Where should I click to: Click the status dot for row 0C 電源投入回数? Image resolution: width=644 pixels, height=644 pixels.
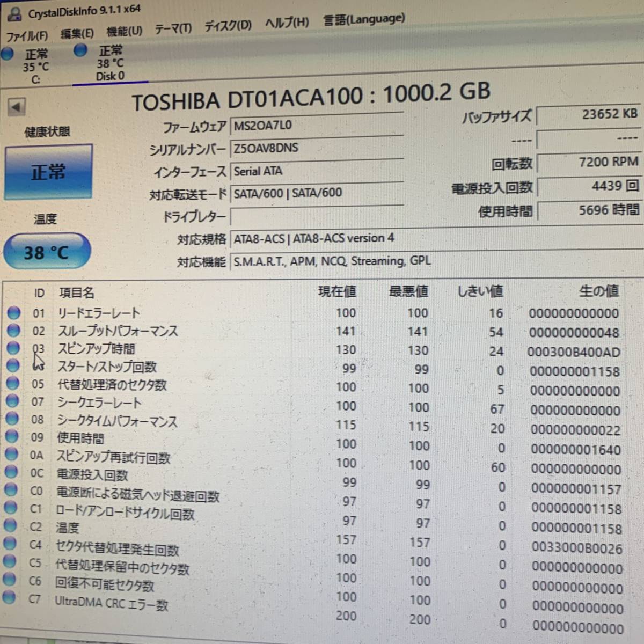pos(12,472)
